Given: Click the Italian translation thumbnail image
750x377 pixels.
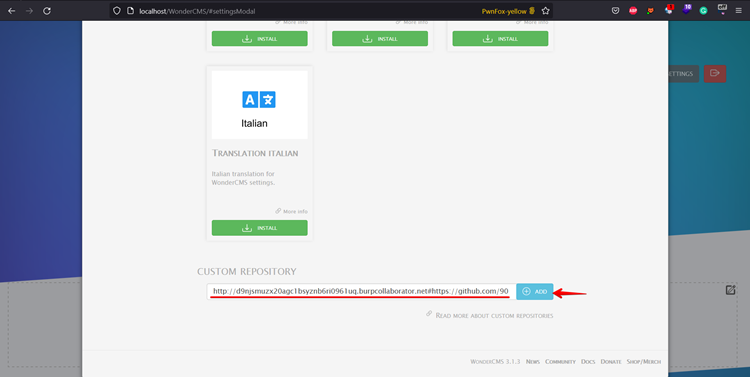Looking at the screenshot, I should tap(260, 105).
